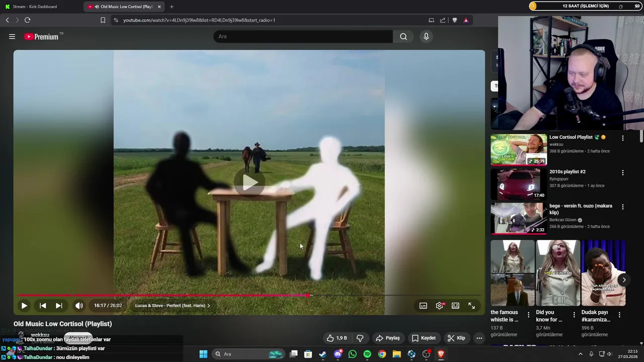Open options for 'Dudak payı' short
This screenshot has width=644, height=362.
pos(619,315)
